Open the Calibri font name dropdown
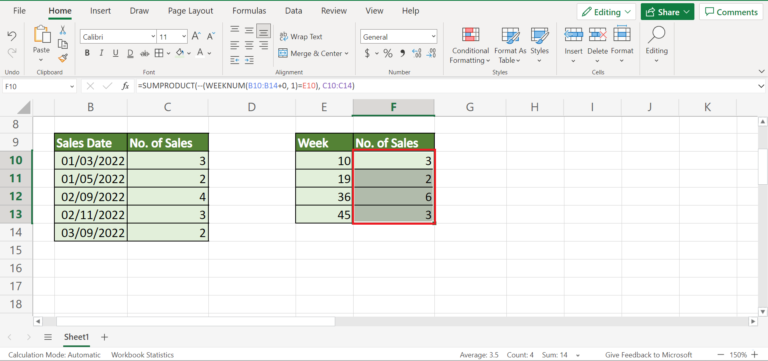768x361 pixels. (x=153, y=37)
